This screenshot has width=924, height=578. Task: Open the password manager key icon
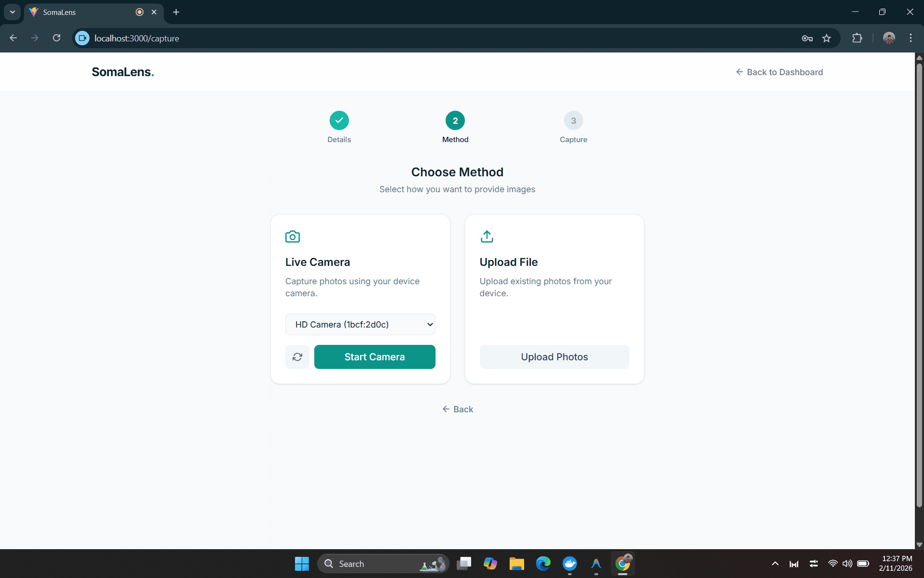tap(807, 38)
